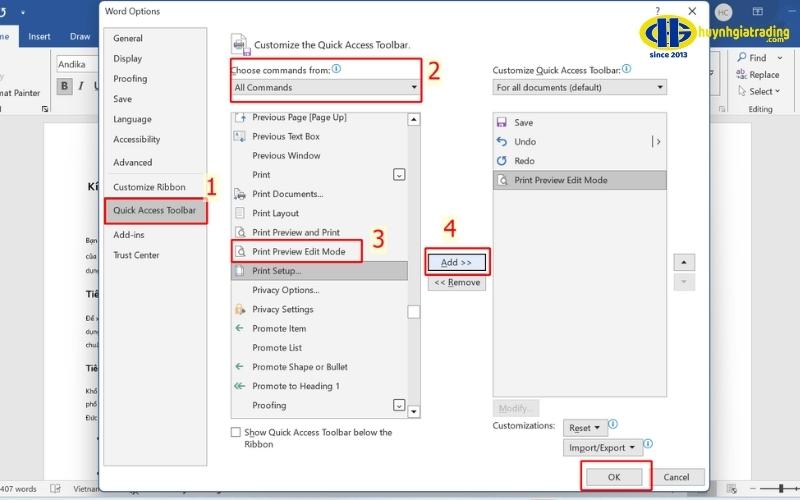Confirm with the OK button

tap(614, 477)
